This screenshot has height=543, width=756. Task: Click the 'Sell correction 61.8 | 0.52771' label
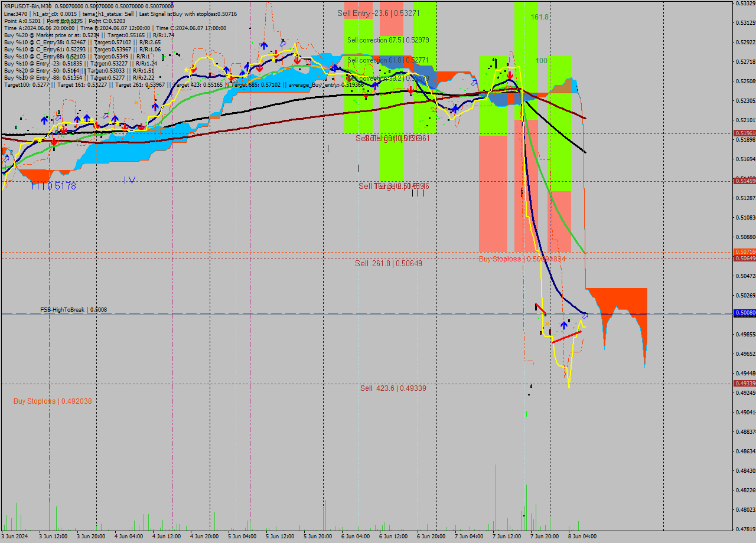[x=388, y=60]
